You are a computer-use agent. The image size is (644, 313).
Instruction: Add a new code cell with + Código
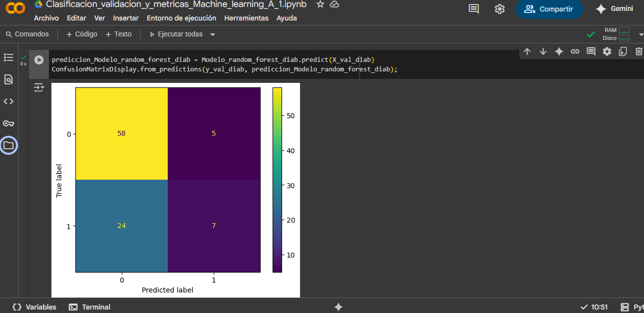(82, 34)
